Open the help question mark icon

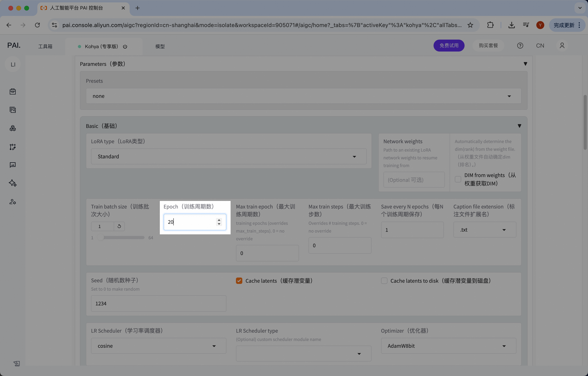click(x=520, y=46)
